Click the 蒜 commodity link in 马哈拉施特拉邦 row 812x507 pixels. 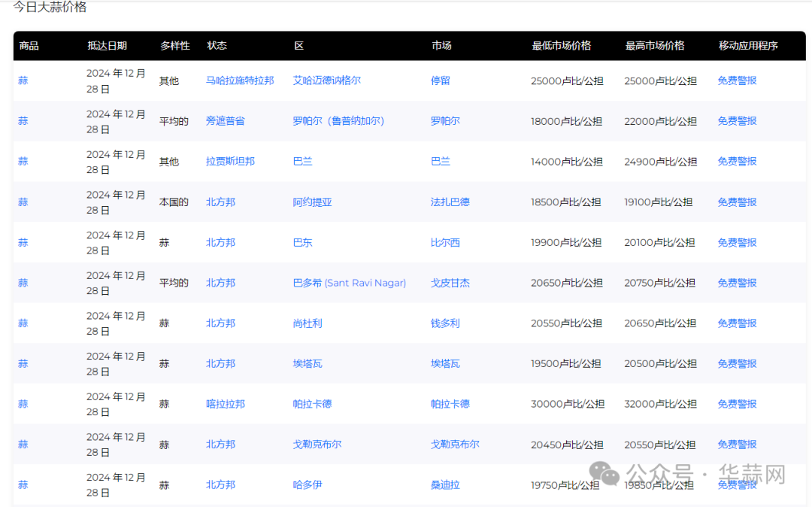23,80
